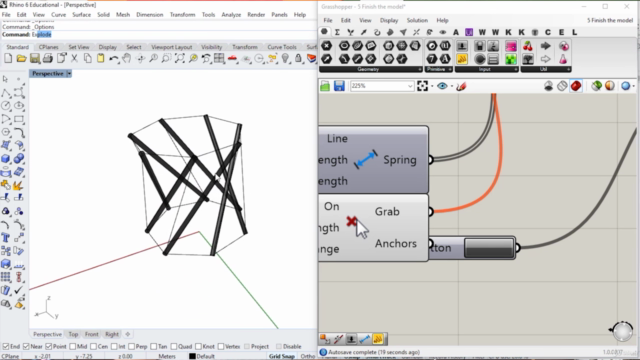Expand the Primitive panel in Grasshopper

[x=450, y=69]
